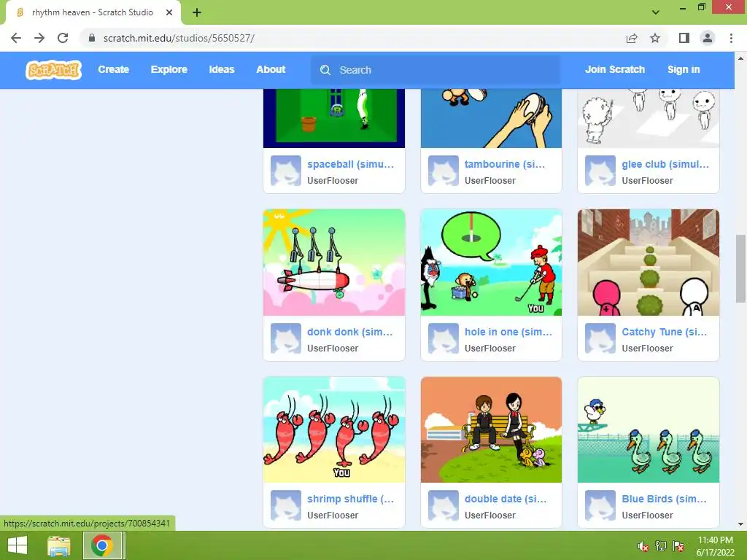The height and width of the screenshot is (560, 747).
Task: Click donk donk project's user avatar
Action: point(286,338)
